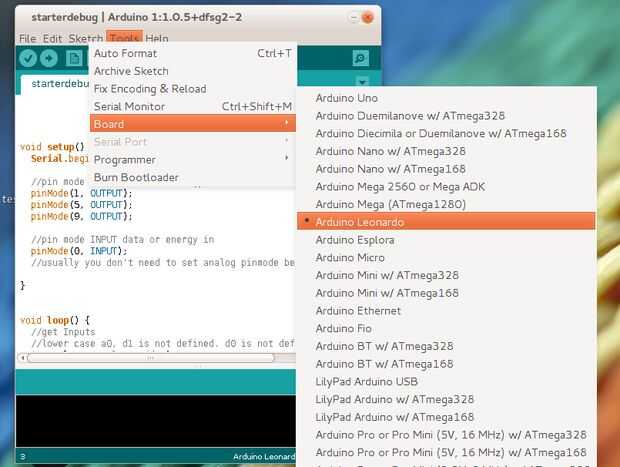Image resolution: width=620 pixels, height=467 pixels.
Task: Choose LilyPad Arduino USB board
Action: click(x=446, y=382)
